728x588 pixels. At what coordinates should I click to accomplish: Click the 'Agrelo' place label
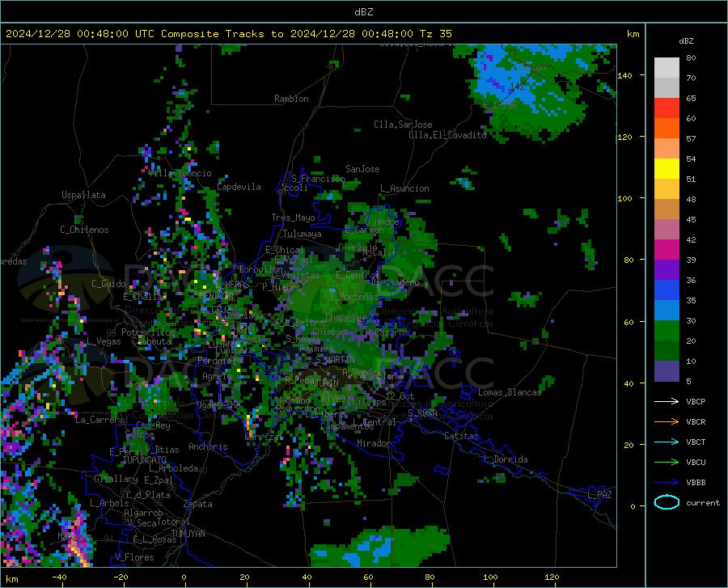217,376
